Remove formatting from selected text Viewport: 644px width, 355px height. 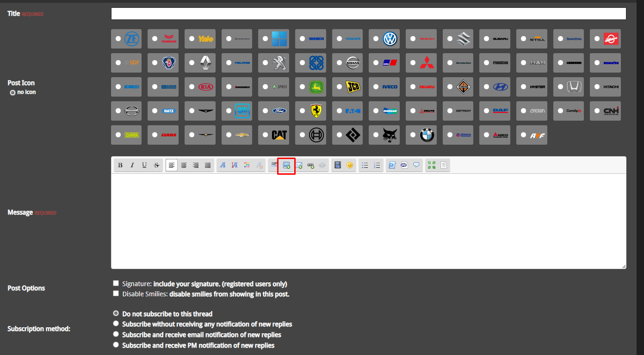259,165
